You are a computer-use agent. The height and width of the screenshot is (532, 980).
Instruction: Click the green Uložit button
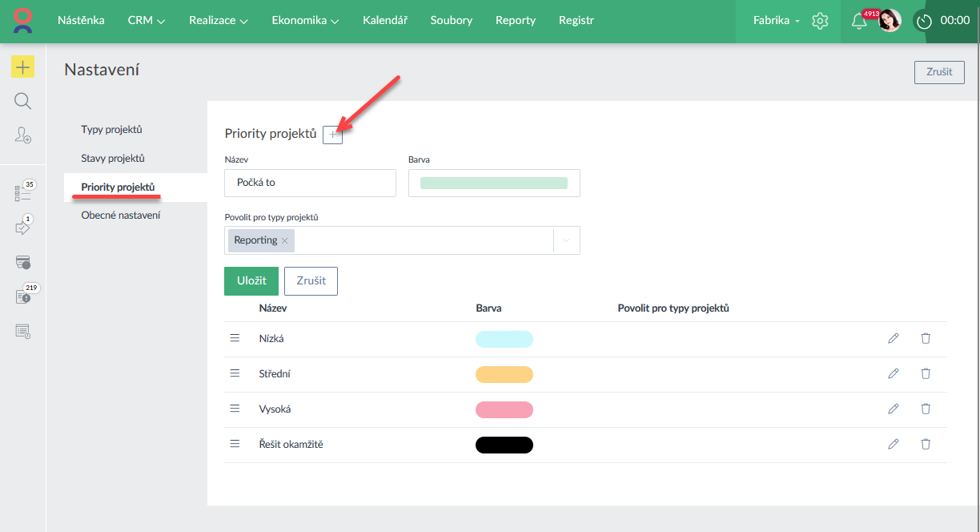click(x=251, y=281)
